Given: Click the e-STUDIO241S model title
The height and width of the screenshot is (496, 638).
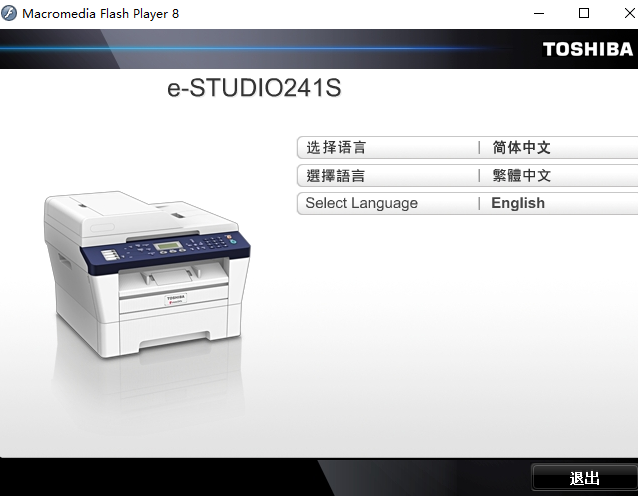Looking at the screenshot, I should point(254,88).
